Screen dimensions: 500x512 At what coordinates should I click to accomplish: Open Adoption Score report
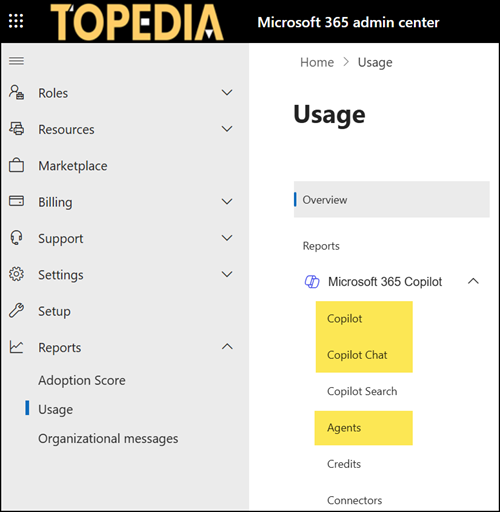tap(82, 380)
